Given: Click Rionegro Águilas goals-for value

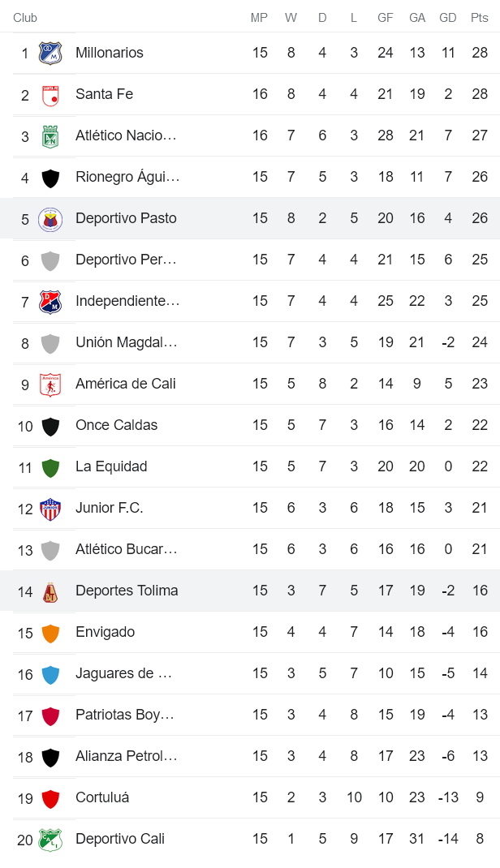Looking at the screenshot, I should tap(386, 177).
